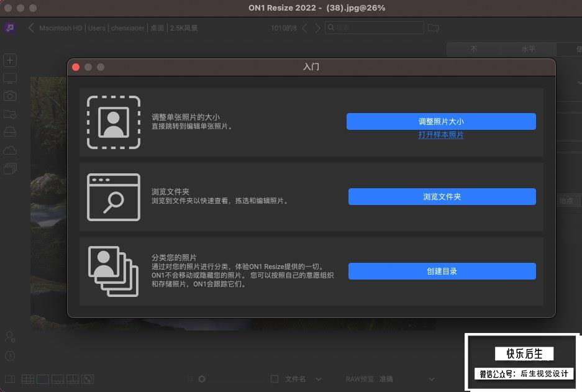This screenshot has height=392, width=582.
Task: Switch to filmstrip view in bottom bar
Action: click(x=58, y=379)
